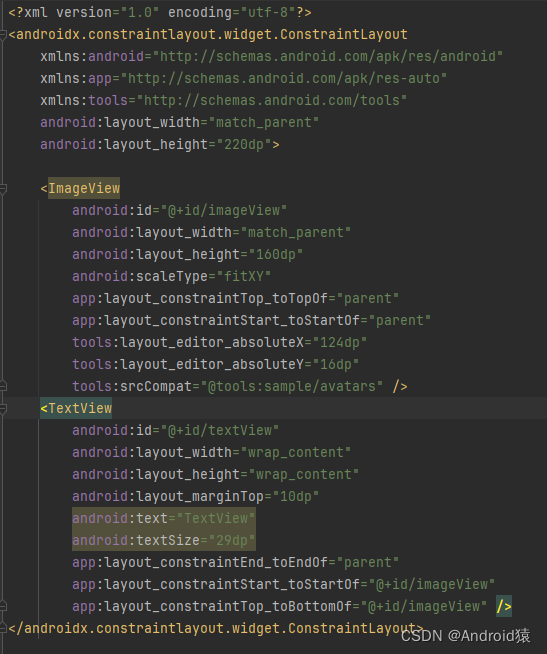Viewport: 547px width, 654px height.
Task: Click the layout_marginTop 10dp value
Action: click(296, 497)
